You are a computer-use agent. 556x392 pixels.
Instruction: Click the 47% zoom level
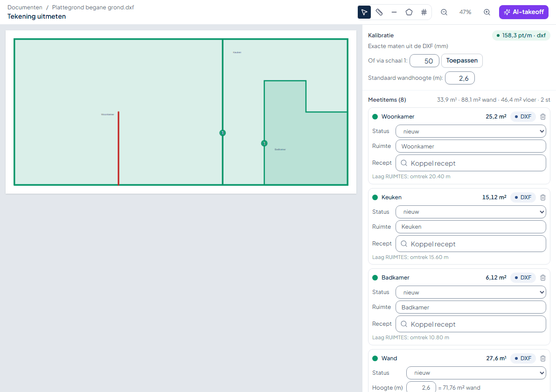click(x=465, y=12)
